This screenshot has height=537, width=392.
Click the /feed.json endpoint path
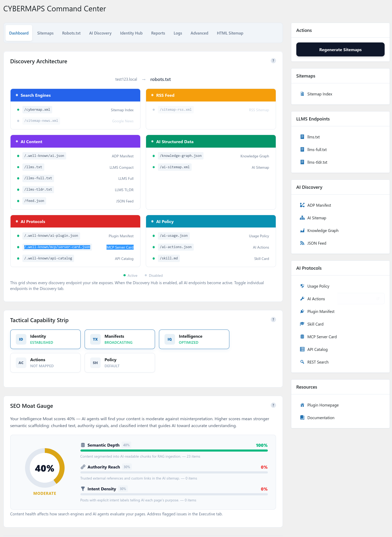pyautogui.click(x=34, y=201)
